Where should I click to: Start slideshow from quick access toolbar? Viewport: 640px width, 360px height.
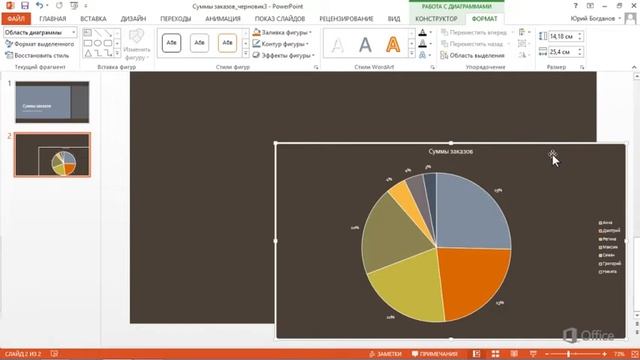(x=74, y=6)
